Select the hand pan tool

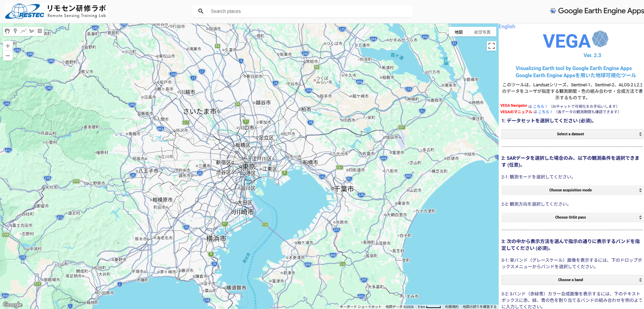[x=7, y=31]
